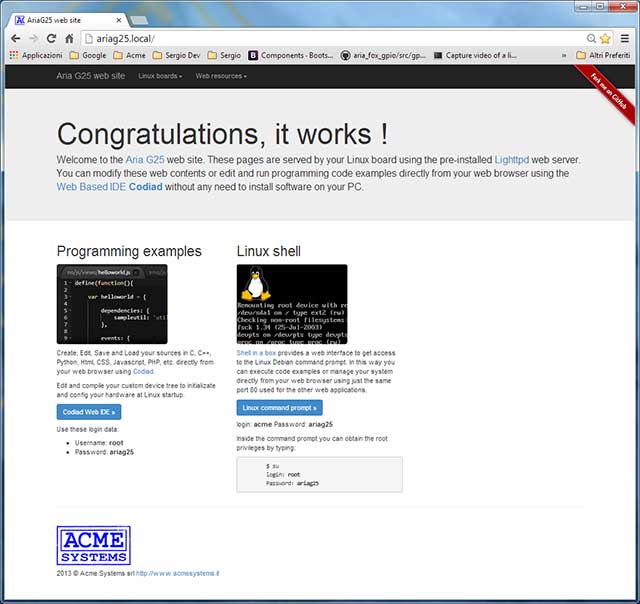The image size is (640, 604).
Task: Go back with the browser back arrow
Action: tap(16, 39)
